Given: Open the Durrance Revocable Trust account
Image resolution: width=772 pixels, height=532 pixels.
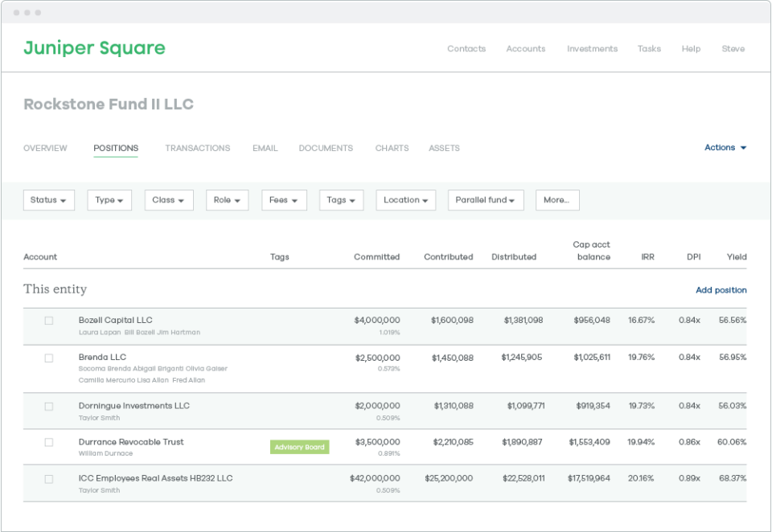Looking at the screenshot, I should pyautogui.click(x=131, y=442).
